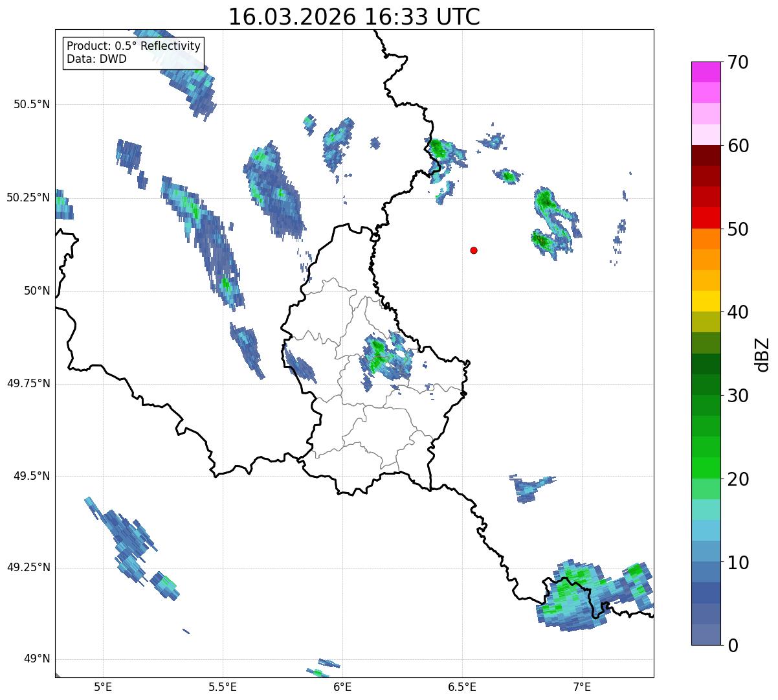
Task: Click the '50.5°N' latitude label
Action: pyautogui.click(x=32, y=104)
